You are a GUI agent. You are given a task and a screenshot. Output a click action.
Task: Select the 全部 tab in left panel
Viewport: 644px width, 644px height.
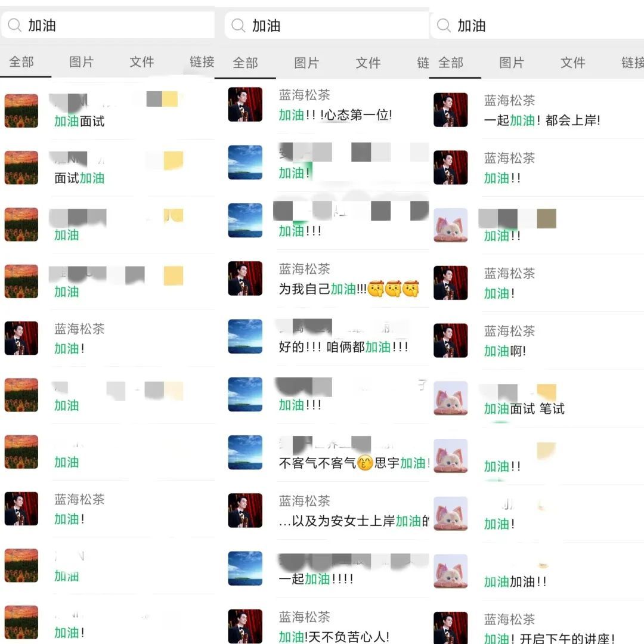[x=22, y=62]
